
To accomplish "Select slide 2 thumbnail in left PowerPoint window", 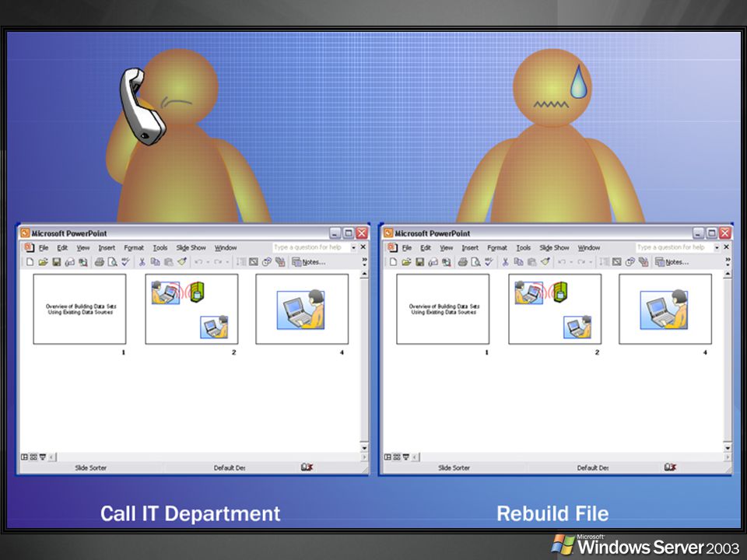I will 191,309.
